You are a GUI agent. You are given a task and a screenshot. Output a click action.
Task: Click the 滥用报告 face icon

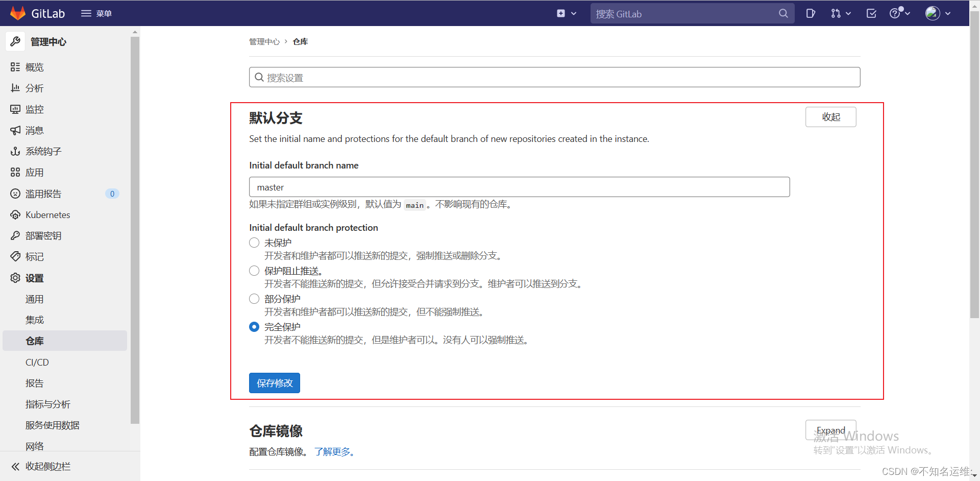pyautogui.click(x=15, y=194)
